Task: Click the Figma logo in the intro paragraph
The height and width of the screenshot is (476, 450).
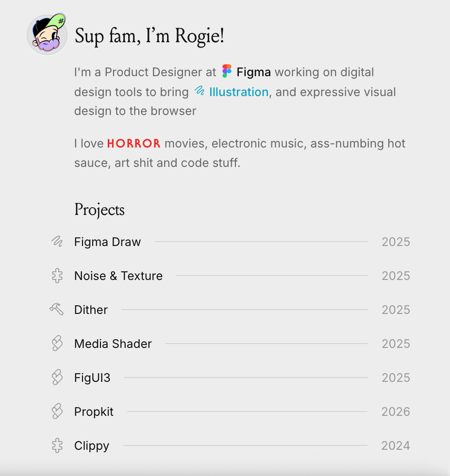Action: tap(225, 71)
